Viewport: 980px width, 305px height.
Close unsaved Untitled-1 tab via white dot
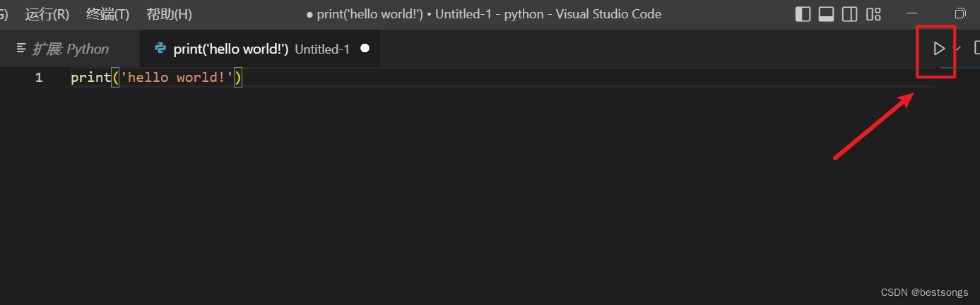point(365,49)
